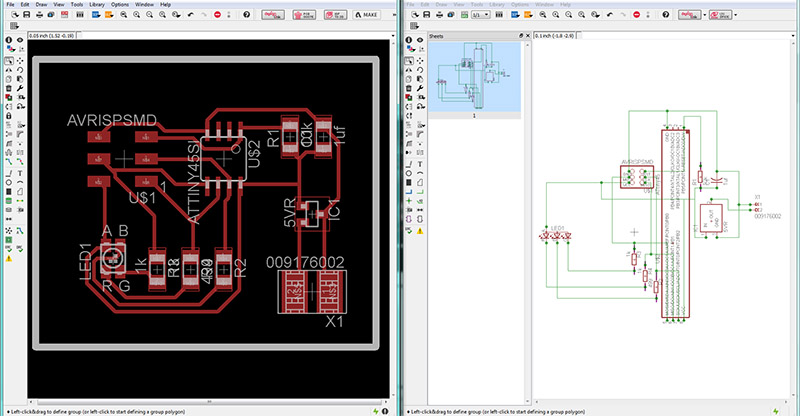The height and width of the screenshot is (416, 800).
Task: Close the Sheets panel in schematic
Action: [528, 36]
